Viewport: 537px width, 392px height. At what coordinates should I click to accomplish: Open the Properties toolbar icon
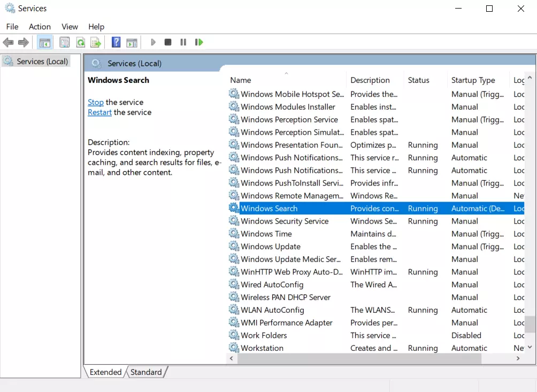tap(64, 42)
